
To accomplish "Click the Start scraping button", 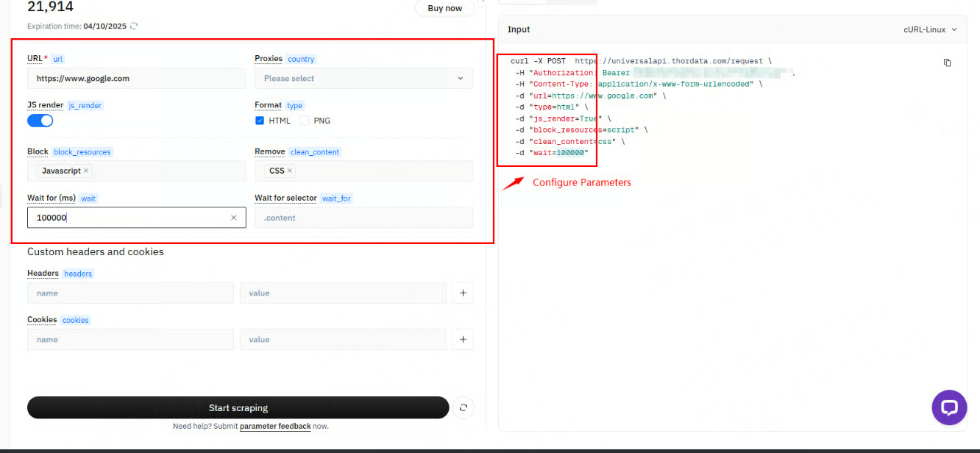I will [238, 407].
